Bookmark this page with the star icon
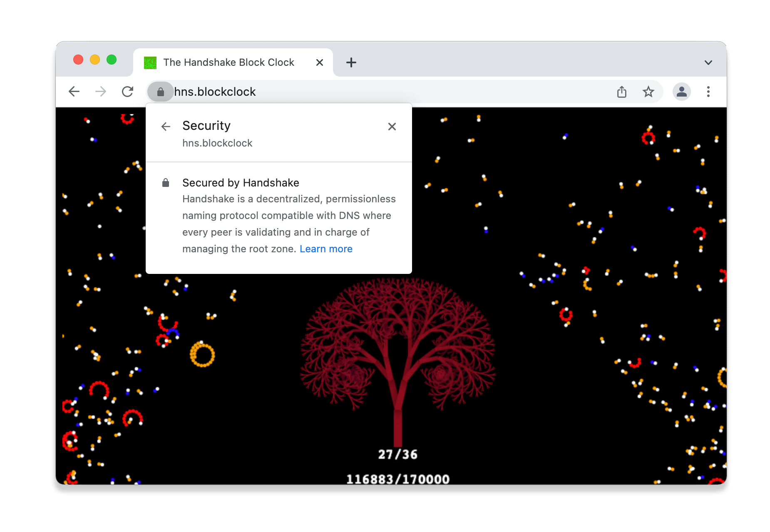The width and height of the screenshot is (770, 532). click(x=648, y=92)
